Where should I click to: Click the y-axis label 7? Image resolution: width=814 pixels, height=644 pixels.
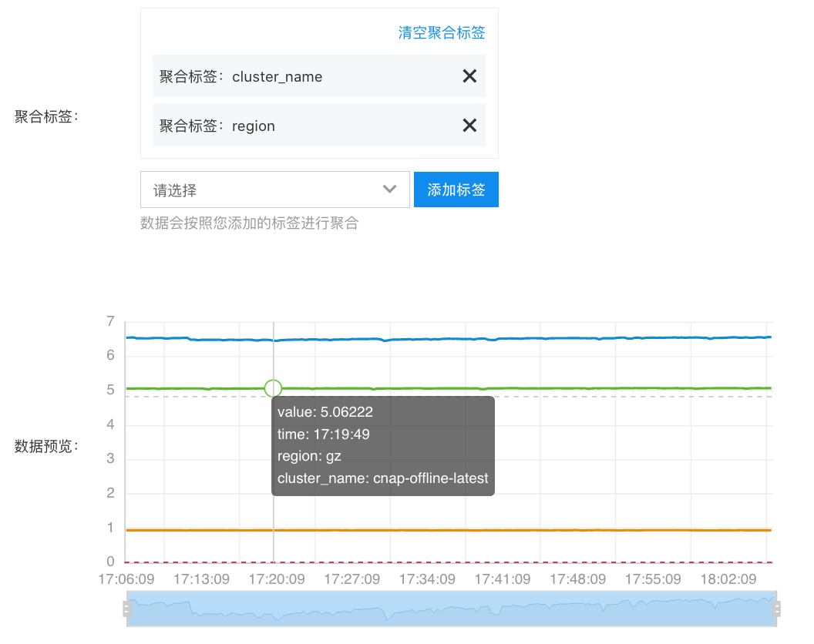110,321
